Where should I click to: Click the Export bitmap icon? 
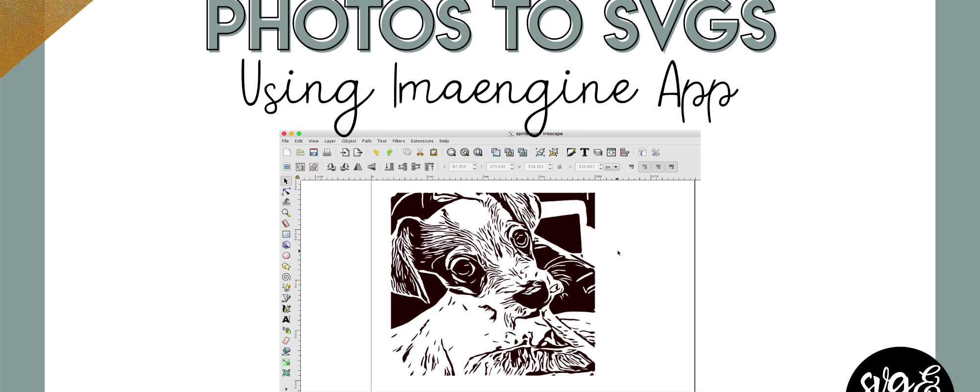tap(358, 152)
